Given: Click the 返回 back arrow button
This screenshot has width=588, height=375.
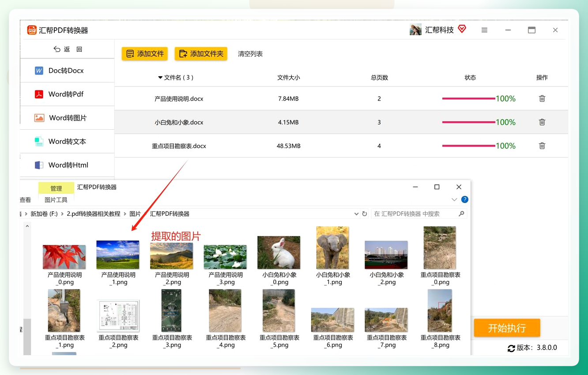Looking at the screenshot, I should 68,49.
